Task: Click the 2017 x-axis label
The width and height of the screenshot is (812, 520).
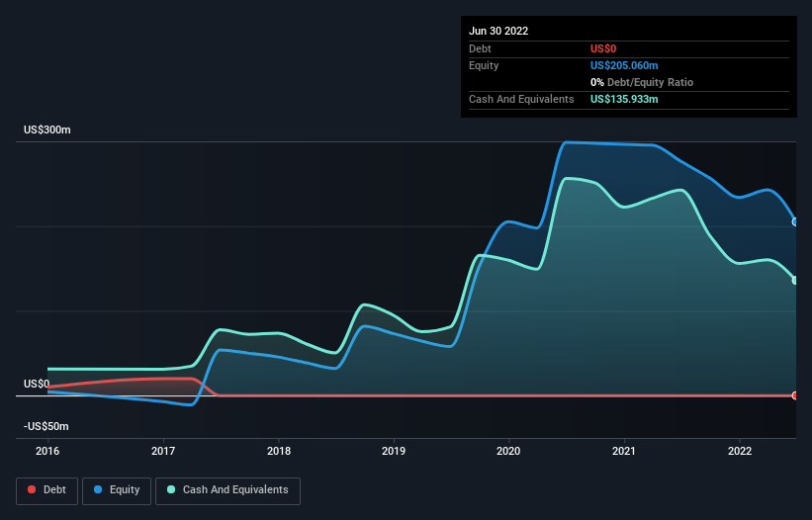Action: coord(163,451)
